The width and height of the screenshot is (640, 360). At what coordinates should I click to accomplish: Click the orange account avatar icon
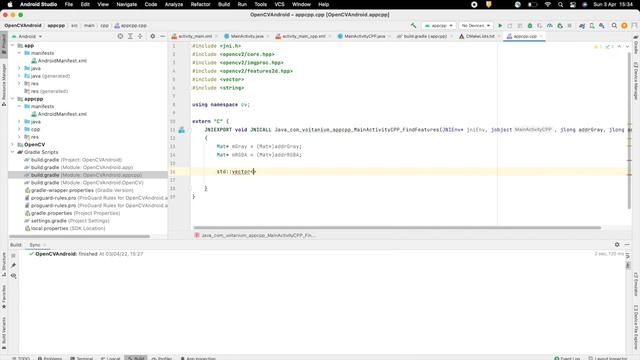[x=624, y=25]
